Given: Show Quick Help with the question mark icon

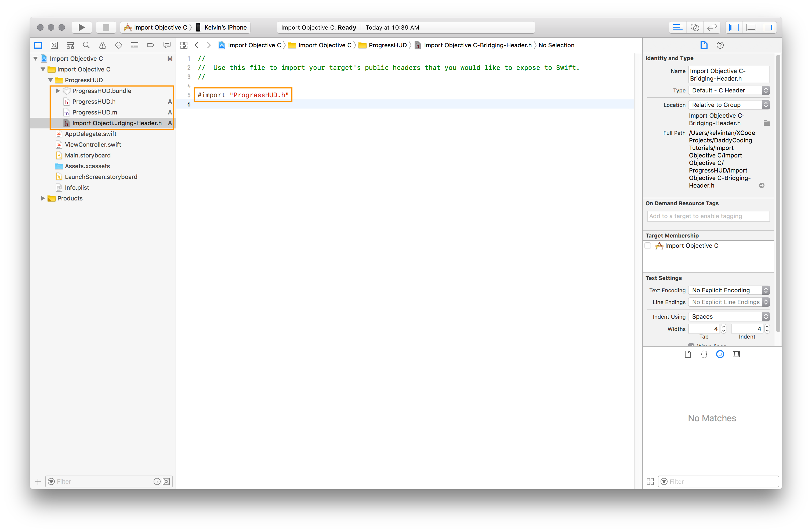Looking at the screenshot, I should pyautogui.click(x=720, y=45).
